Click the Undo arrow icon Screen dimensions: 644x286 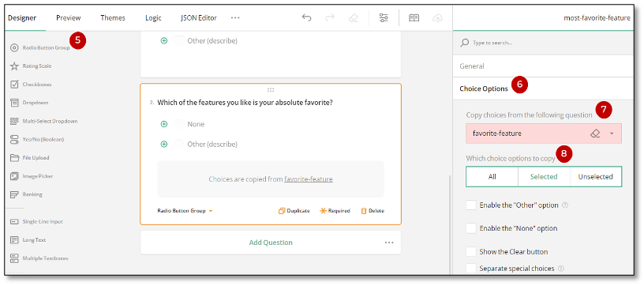[x=306, y=17]
